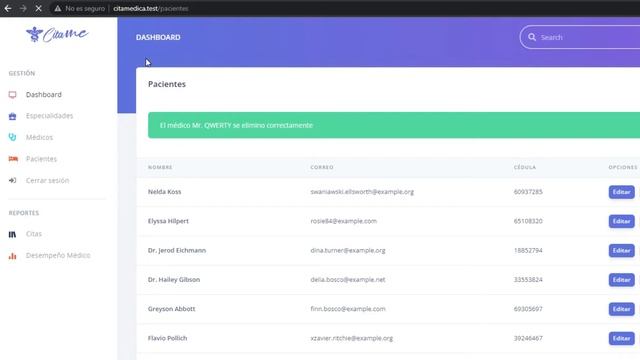Click the Citame logo
Image resolution: width=640 pixels, height=360 pixels.
pyautogui.click(x=57, y=34)
